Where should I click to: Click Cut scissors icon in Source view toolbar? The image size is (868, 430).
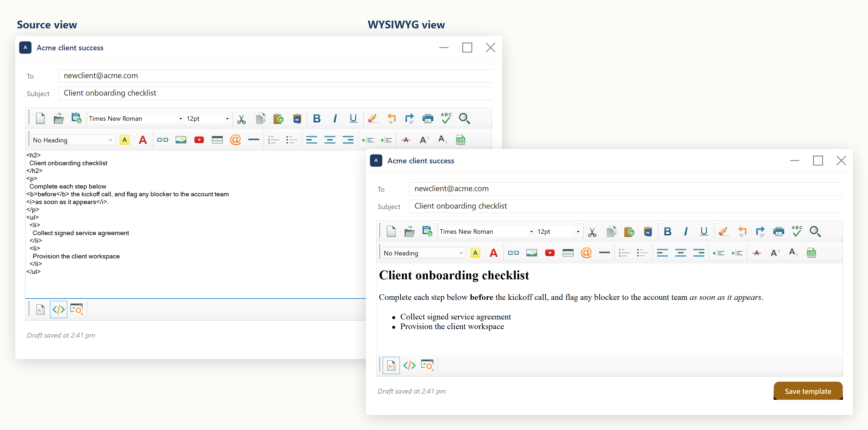pos(241,119)
